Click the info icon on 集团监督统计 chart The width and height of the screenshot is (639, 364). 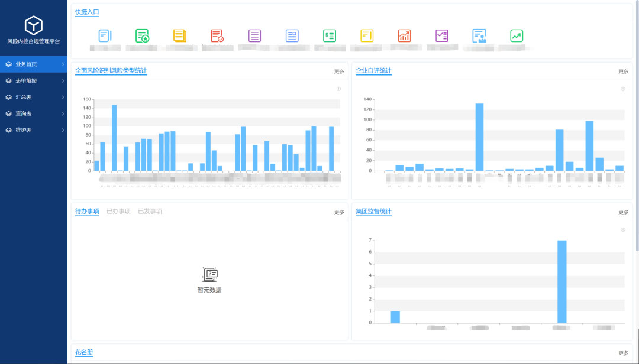(623, 230)
